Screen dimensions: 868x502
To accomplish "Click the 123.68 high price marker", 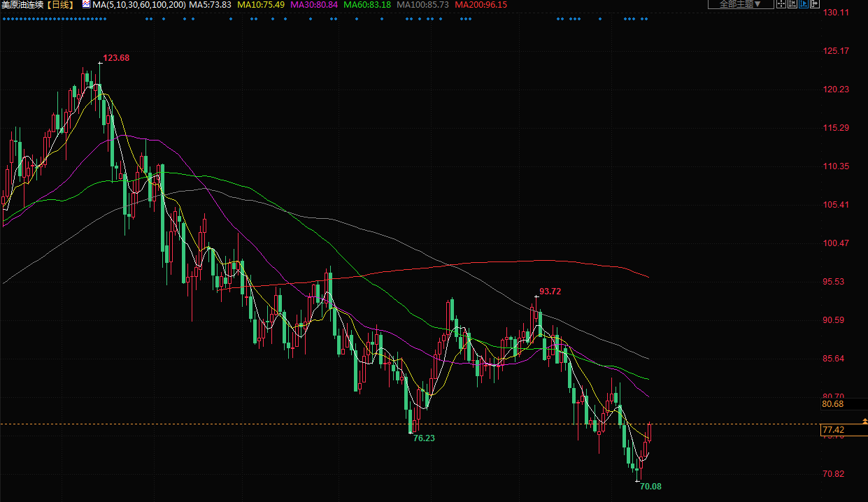I will 116,58.
